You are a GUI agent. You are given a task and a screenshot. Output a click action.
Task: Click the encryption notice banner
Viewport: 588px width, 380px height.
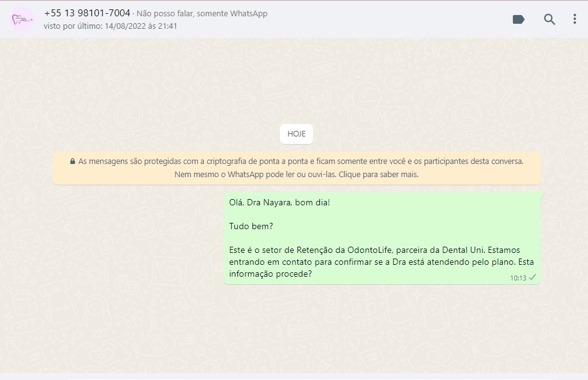(x=296, y=168)
